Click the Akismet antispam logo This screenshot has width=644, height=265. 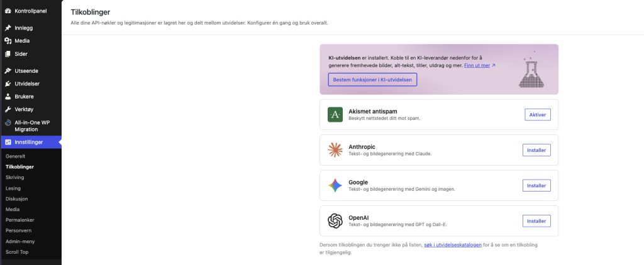click(x=335, y=114)
